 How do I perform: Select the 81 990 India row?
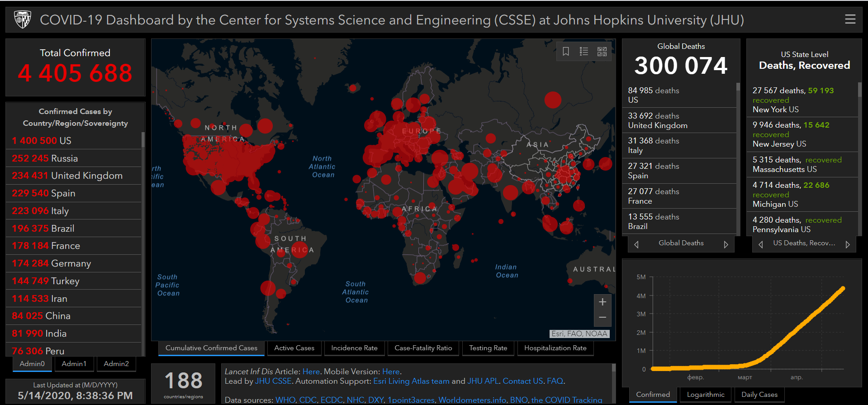coord(74,334)
